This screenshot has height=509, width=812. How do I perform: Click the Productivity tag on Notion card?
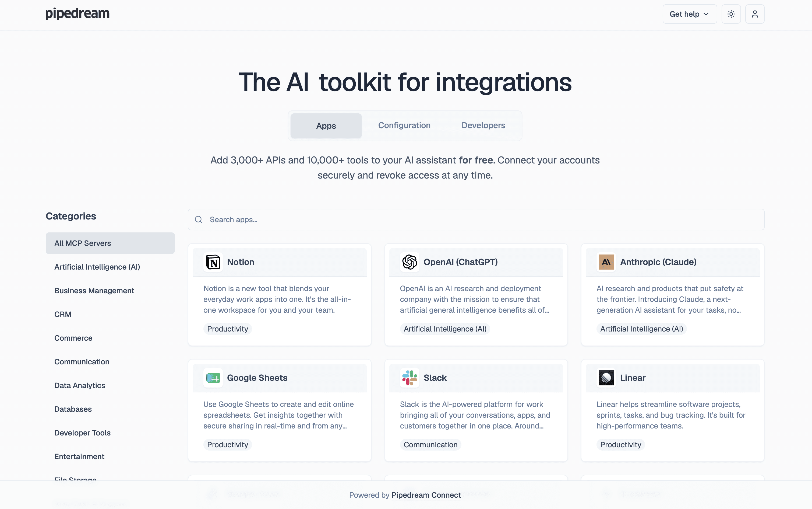[228, 329]
